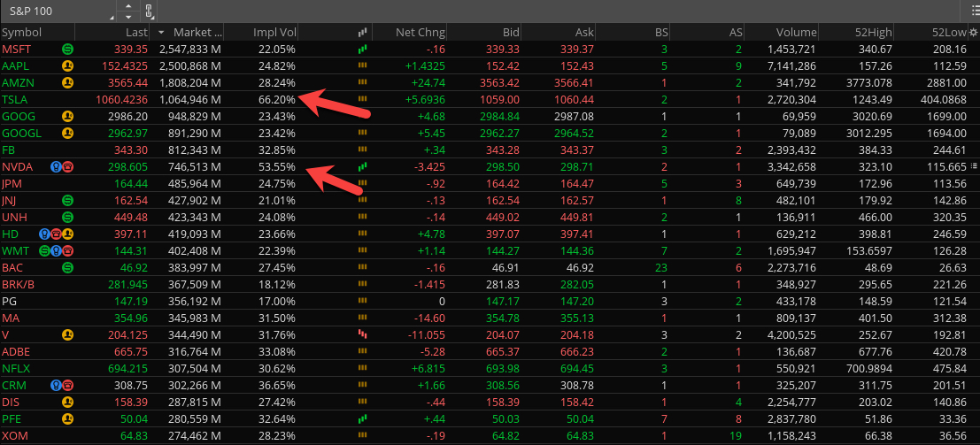Select the TSLA symbol row
Viewport: 980px width, 445px height.
tap(15, 99)
